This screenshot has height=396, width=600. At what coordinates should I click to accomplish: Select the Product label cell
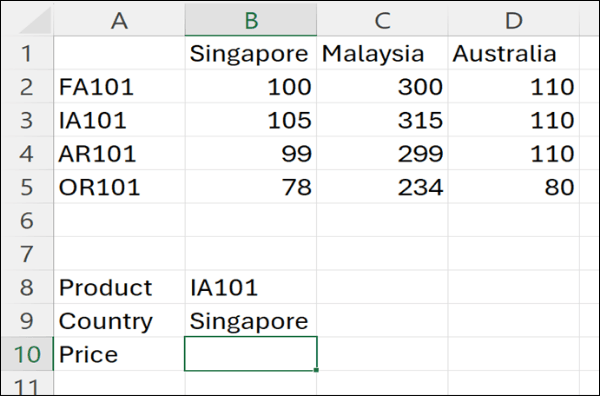(119, 287)
